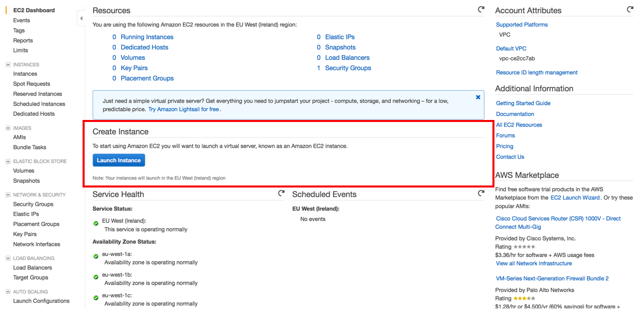
Task: Collapse the LOAD BALANCING section
Action: (x=8, y=258)
